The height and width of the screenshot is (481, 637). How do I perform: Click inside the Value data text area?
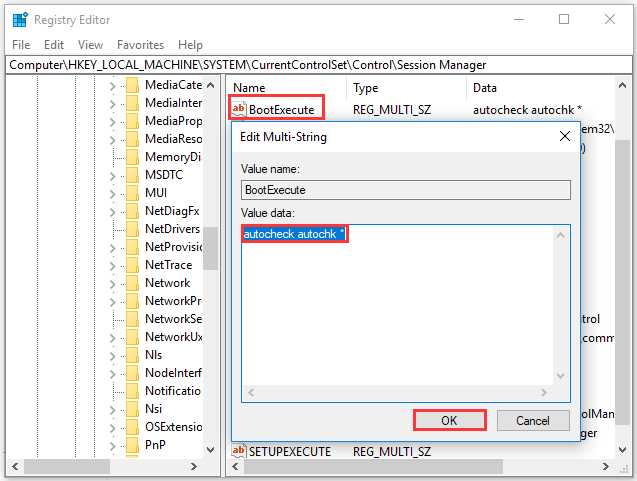pos(397,305)
